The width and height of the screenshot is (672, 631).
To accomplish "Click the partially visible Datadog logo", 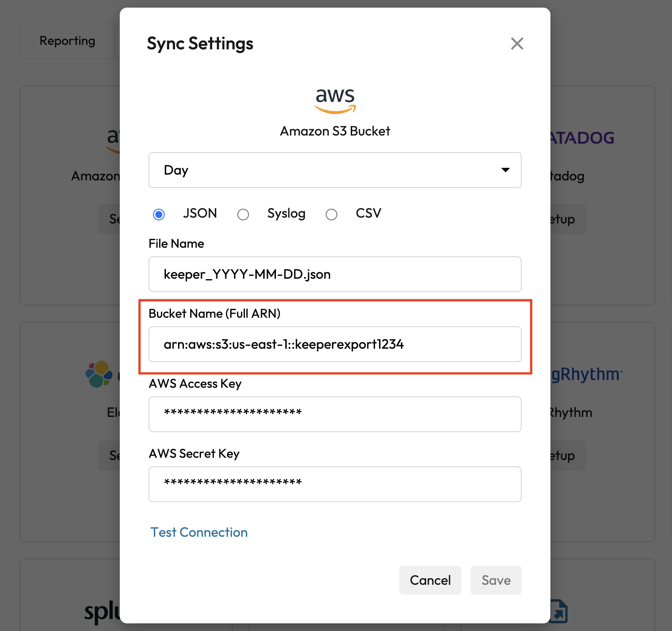I will click(x=582, y=138).
